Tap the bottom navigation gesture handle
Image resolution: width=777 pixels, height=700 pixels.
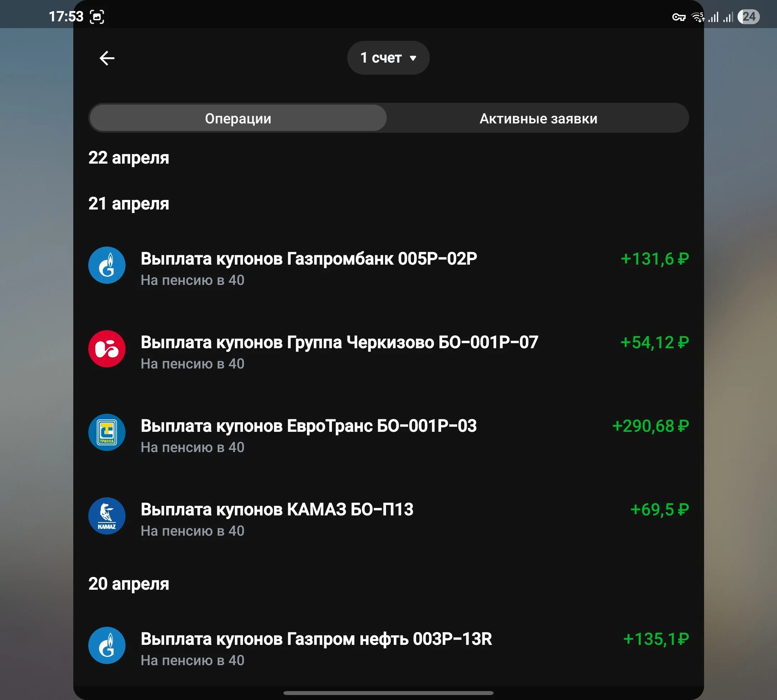[x=388, y=693]
